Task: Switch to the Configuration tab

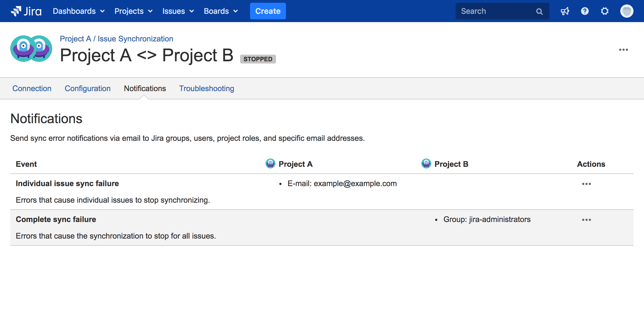Action: coord(88,88)
